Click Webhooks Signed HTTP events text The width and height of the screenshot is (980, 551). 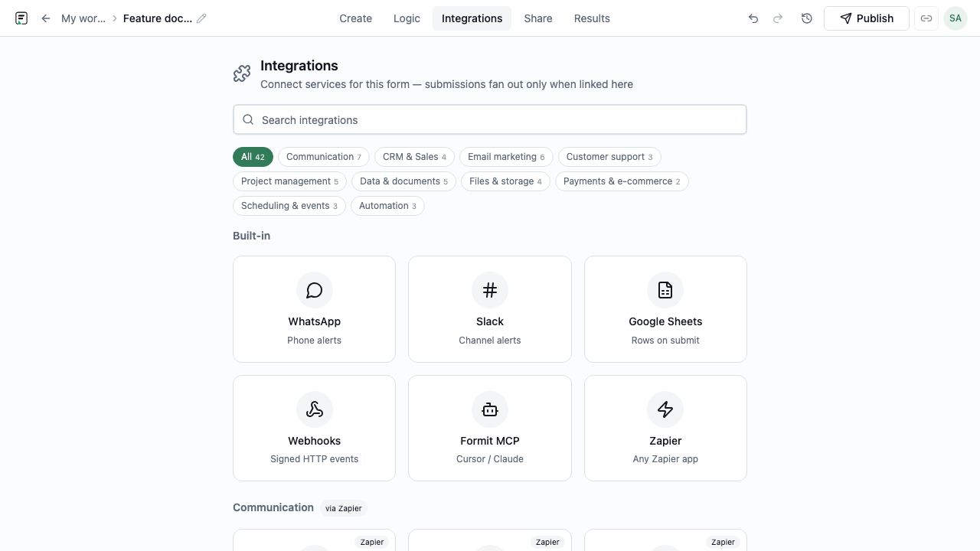click(315, 459)
